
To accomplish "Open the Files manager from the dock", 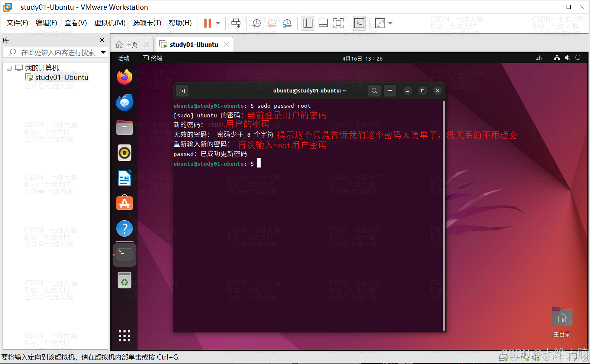I will [125, 127].
